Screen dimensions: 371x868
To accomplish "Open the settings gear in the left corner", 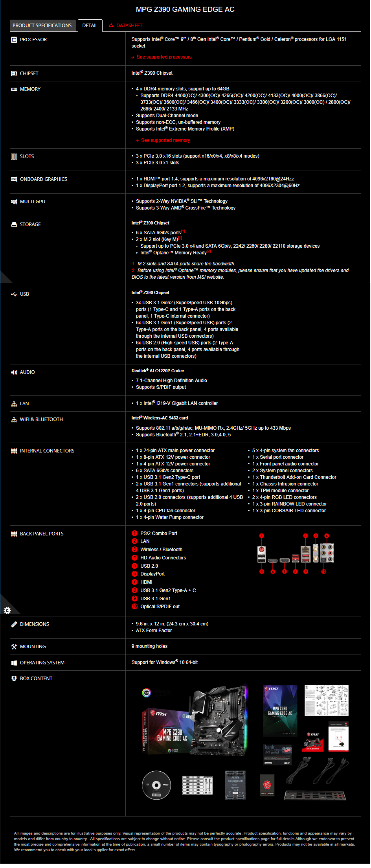I will (7, 611).
